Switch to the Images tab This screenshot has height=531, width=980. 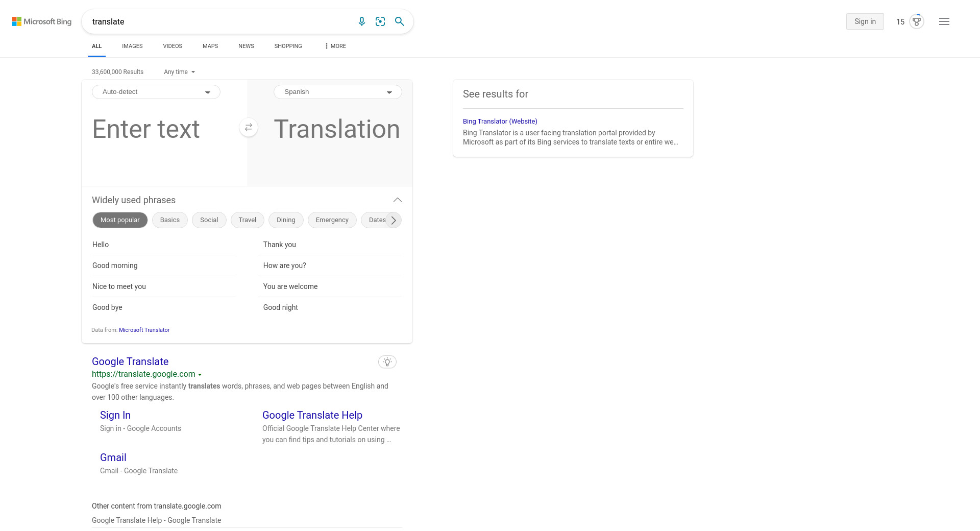point(132,46)
